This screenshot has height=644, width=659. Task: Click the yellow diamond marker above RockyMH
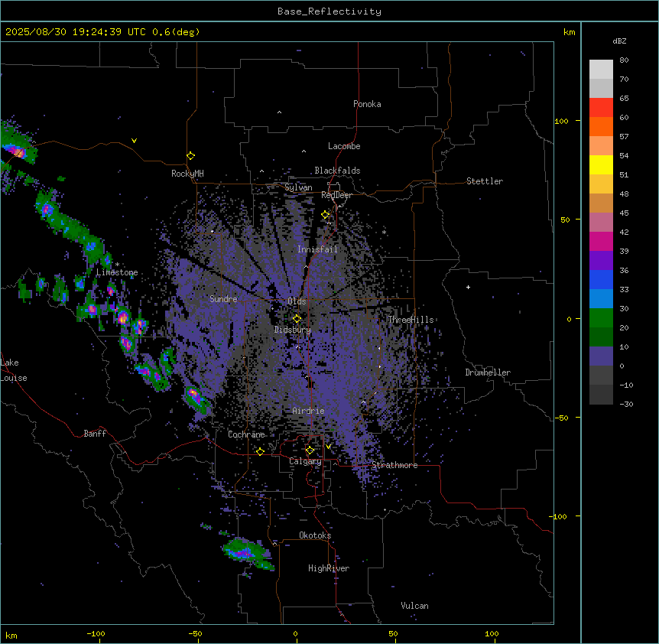pos(191,156)
